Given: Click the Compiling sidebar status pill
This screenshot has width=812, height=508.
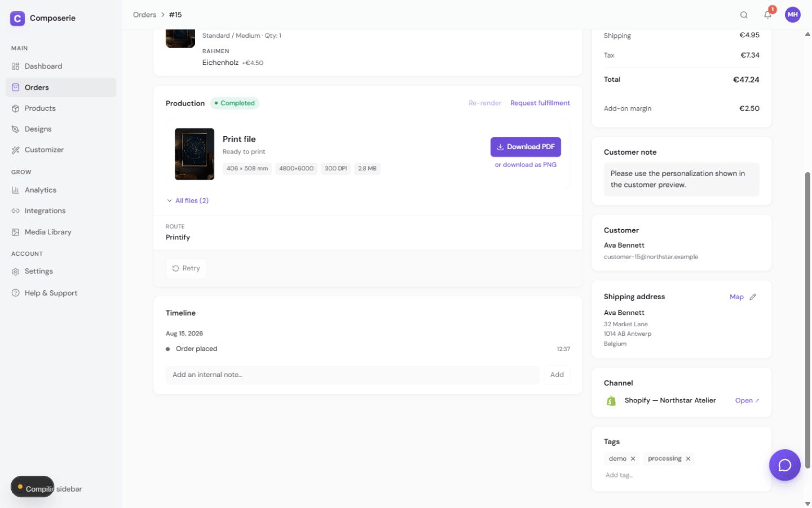Looking at the screenshot, I should [33, 487].
